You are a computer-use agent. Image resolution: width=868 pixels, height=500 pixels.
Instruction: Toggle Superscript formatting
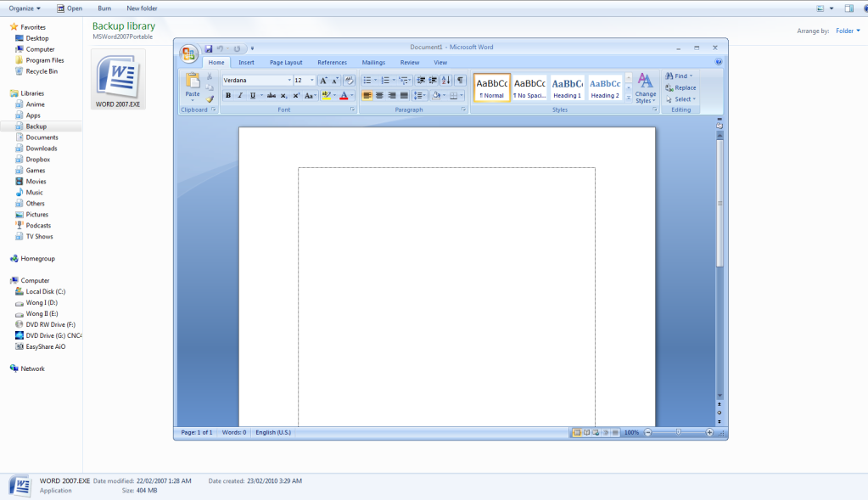point(295,95)
